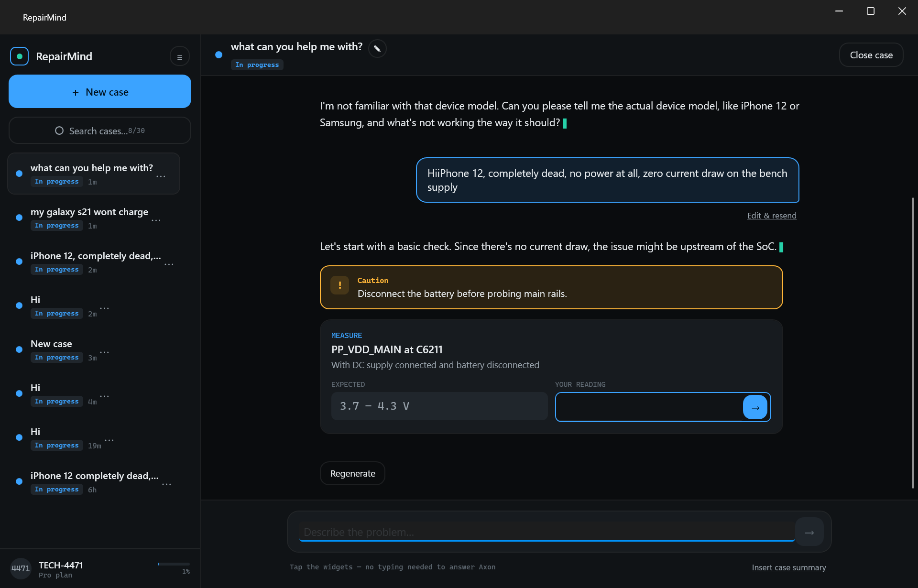This screenshot has height=588, width=918.
Task: Open options menu for galaxy s21 case
Action: tap(156, 220)
